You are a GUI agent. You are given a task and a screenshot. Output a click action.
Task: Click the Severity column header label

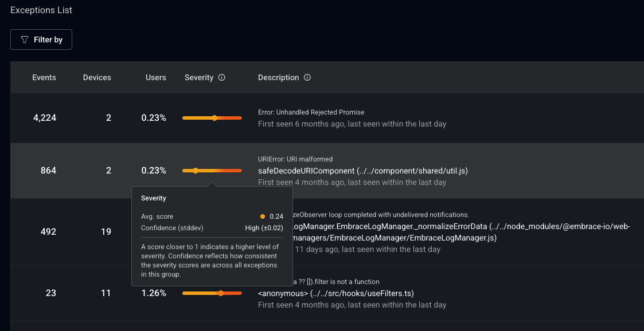pyautogui.click(x=198, y=77)
